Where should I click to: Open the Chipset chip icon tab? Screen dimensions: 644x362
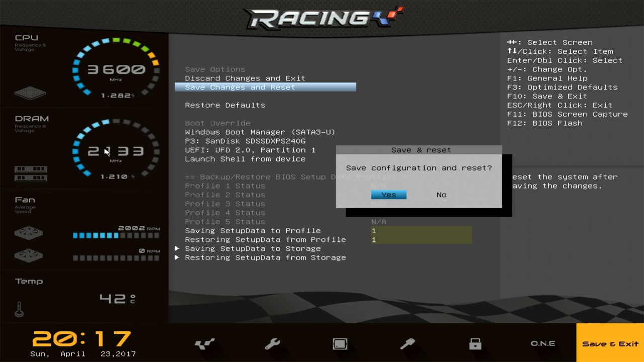pyautogui.click(x=340, y=344)
